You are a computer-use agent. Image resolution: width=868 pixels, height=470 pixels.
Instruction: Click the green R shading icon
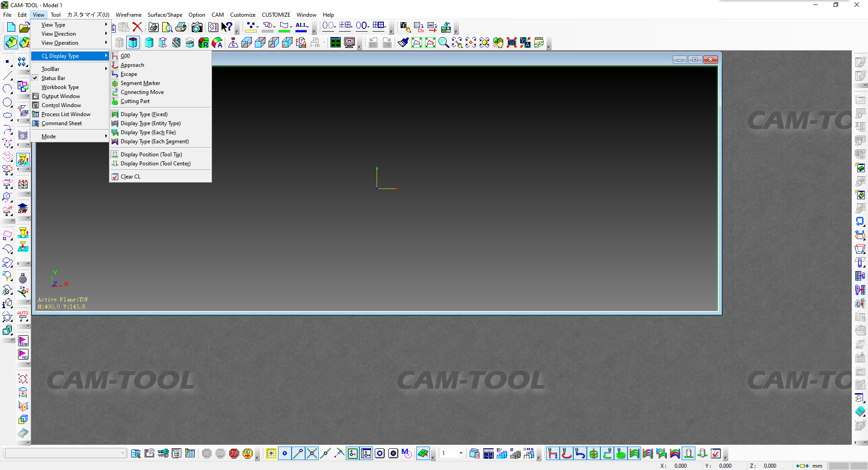[203, 43]
